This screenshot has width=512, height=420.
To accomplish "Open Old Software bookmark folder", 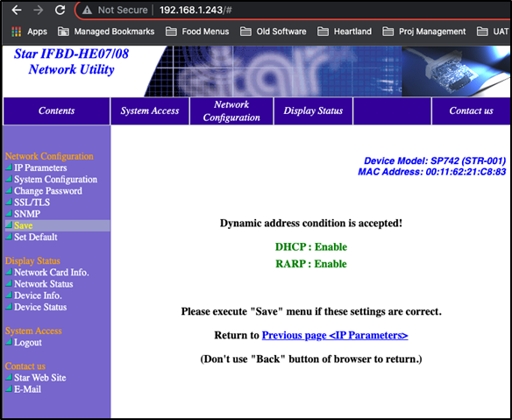I will point(273,32).
